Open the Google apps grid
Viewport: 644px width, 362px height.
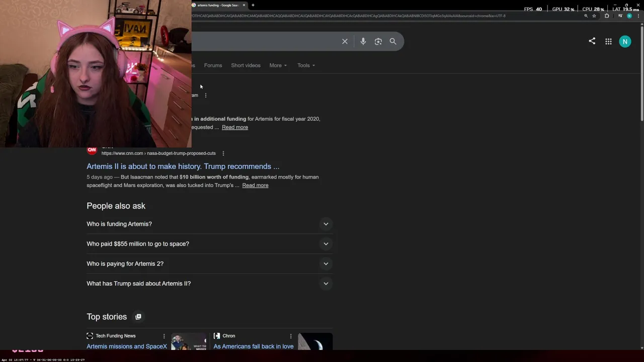[608, 42]
